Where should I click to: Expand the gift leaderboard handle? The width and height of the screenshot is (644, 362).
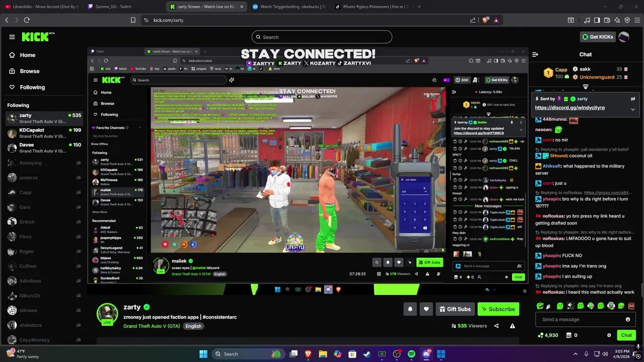[585, 86]
